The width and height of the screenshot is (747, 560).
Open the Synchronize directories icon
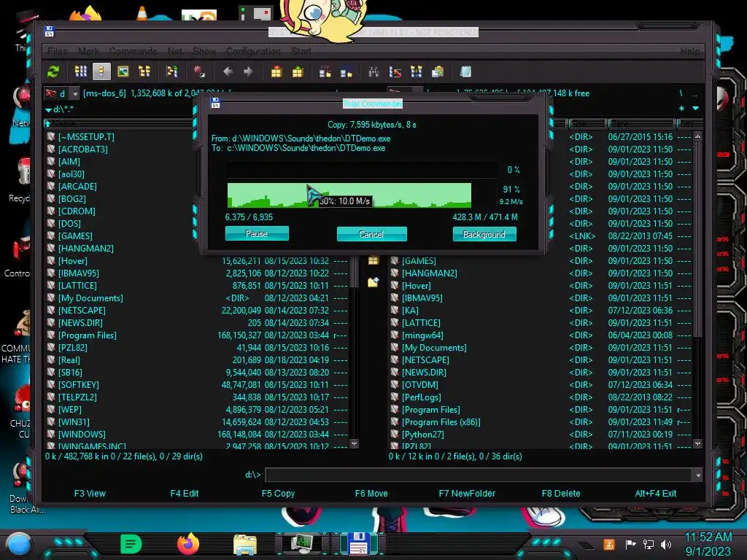[417, 72]
